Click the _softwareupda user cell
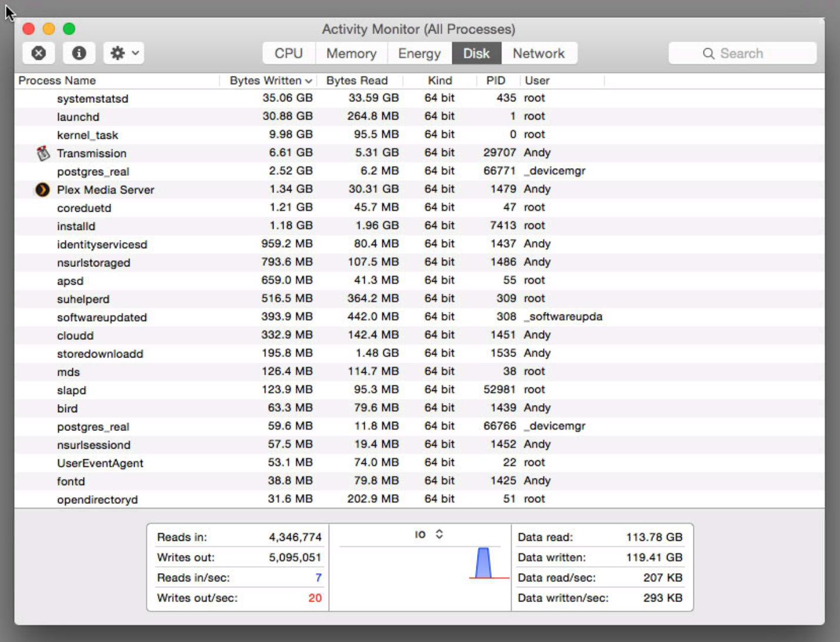Viewport: 840px width, 642px height. (x=564, y=316)
